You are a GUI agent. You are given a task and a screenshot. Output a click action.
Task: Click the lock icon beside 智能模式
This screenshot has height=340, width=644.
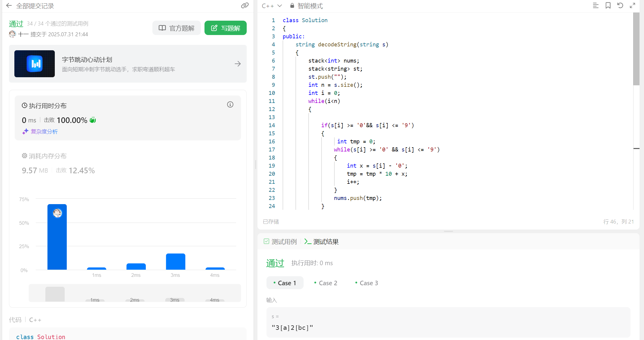point(292,6)
